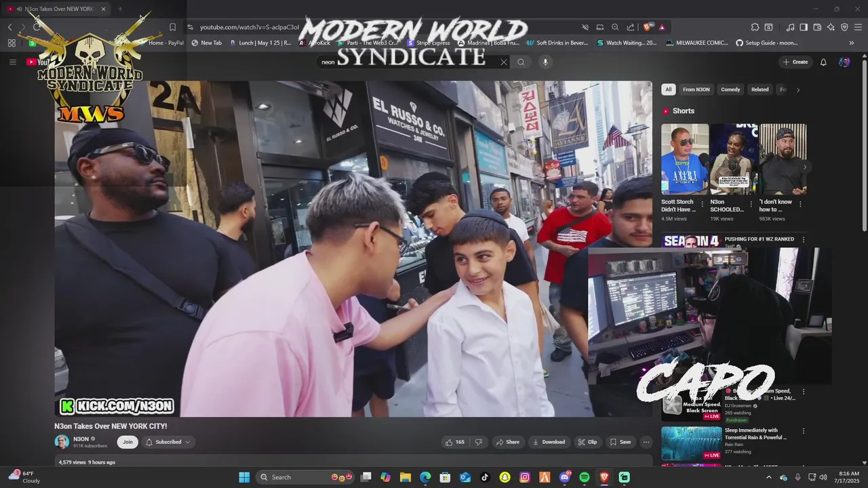This screenshot has height=488, width=868.
Task: Open site settings icon beside the URL
Action: click(x=191, y=27)
